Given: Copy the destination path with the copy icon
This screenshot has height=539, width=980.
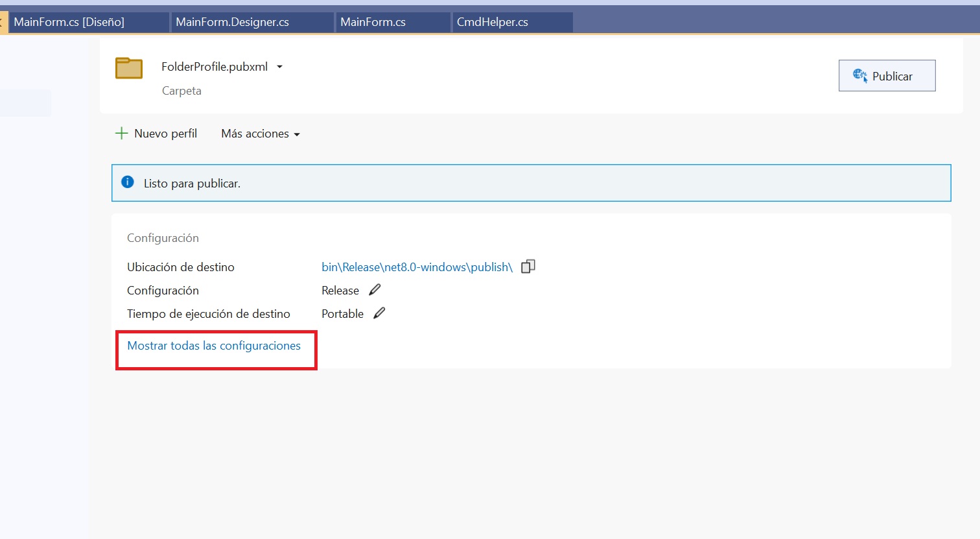Looking at the screenshot, I should pos(528,267).
